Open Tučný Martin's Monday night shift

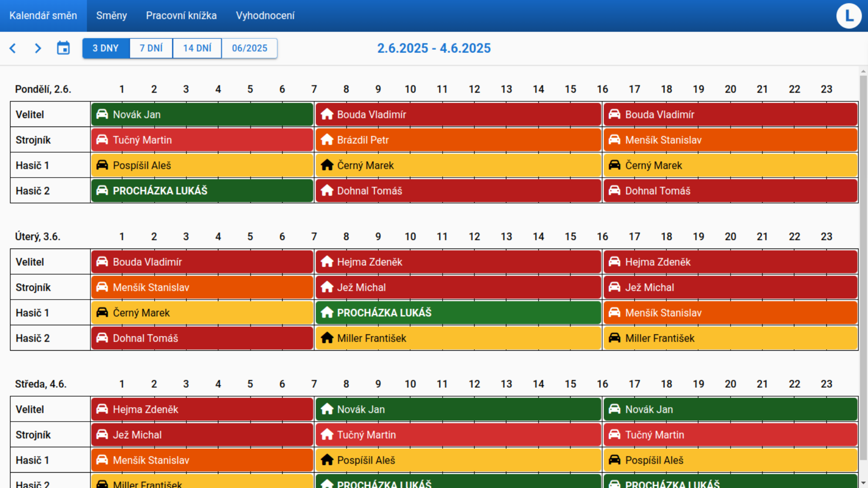[202, 140]
